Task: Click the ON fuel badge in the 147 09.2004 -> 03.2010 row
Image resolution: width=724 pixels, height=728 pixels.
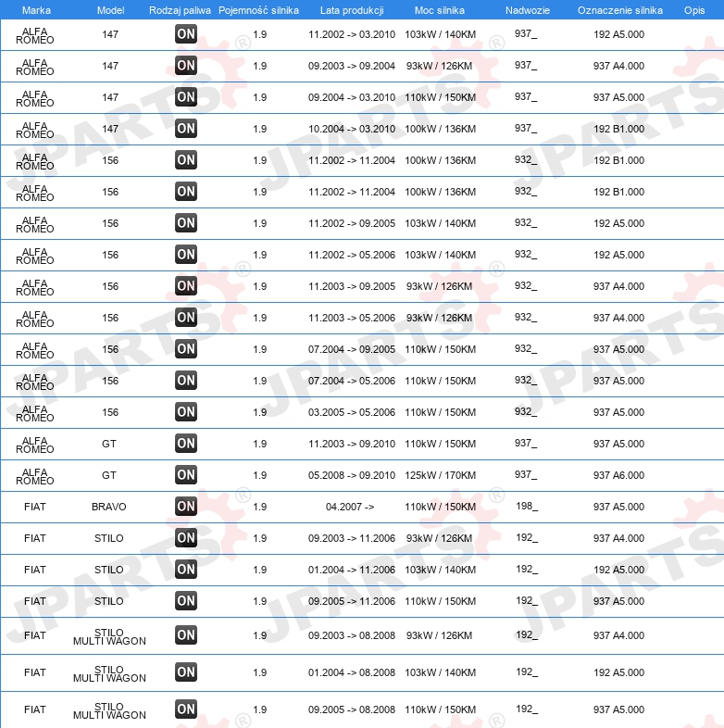Action: click(186, 97)
